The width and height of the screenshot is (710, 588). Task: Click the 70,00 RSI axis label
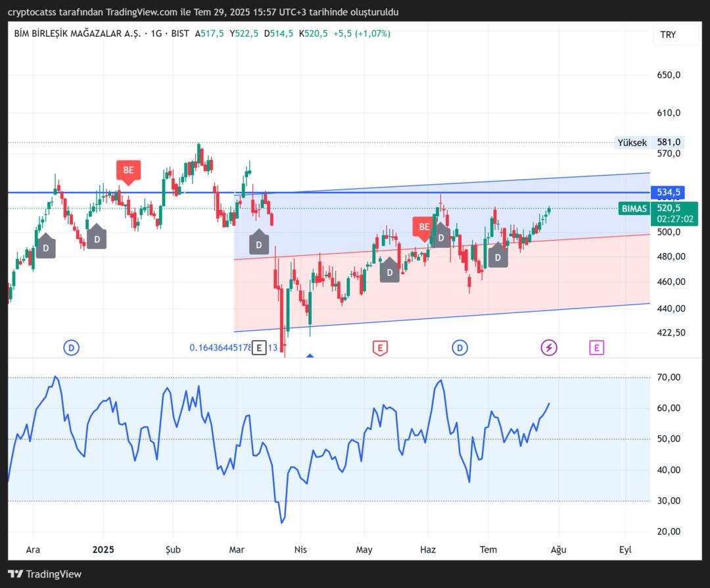pos(669,377)
